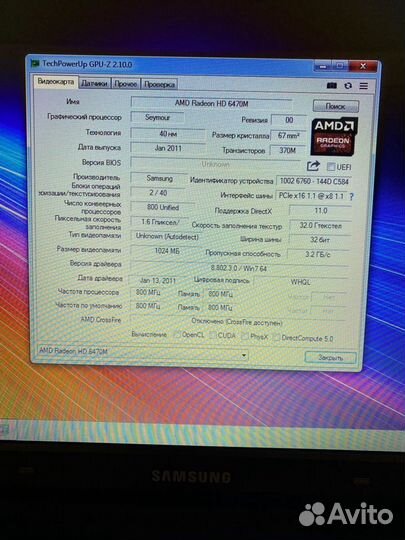
Task: Click the device ID field 1002 6760 - 144D C584
Action: point(314,181)
